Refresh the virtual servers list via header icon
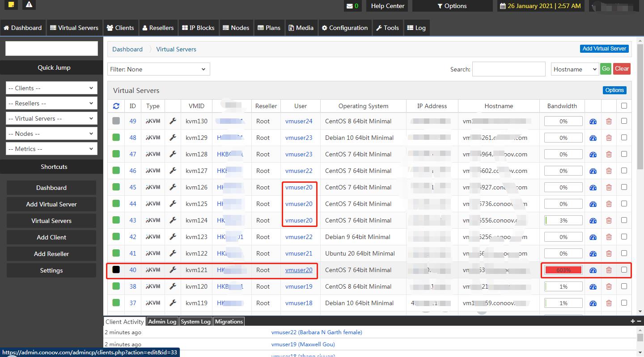This screenshot has width=644, height=357. (116, 106)
